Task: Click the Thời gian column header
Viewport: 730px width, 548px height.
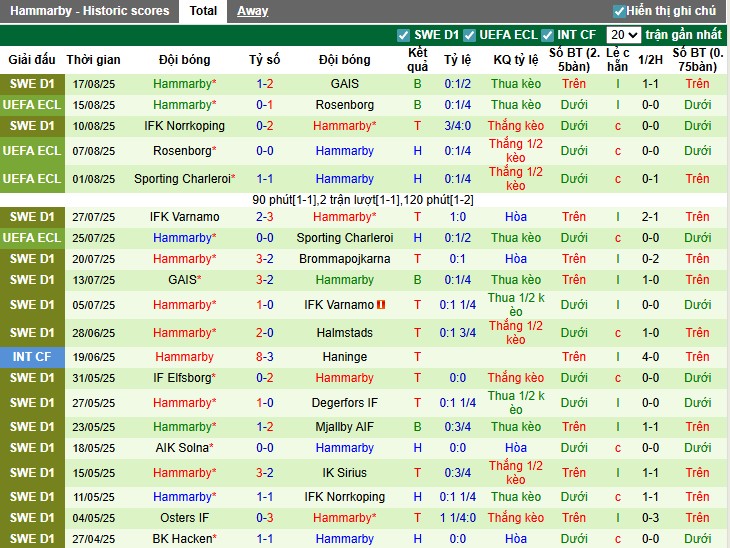Action: tap(93, 60)
